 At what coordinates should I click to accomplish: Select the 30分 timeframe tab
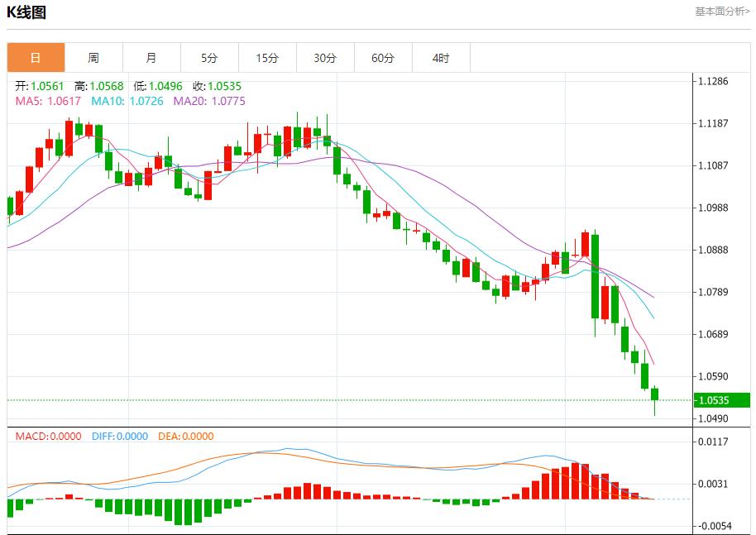325,58
